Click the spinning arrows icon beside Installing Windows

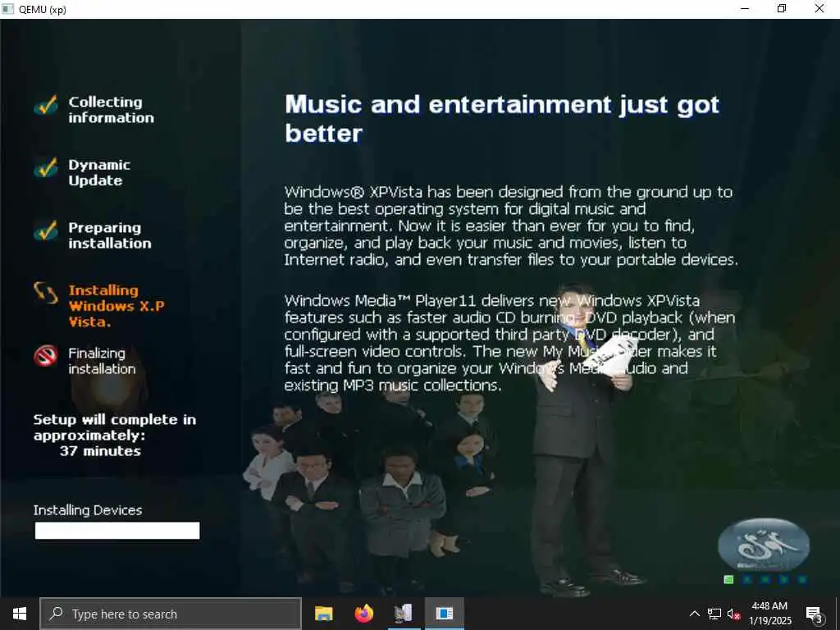[x=46, y=293]
